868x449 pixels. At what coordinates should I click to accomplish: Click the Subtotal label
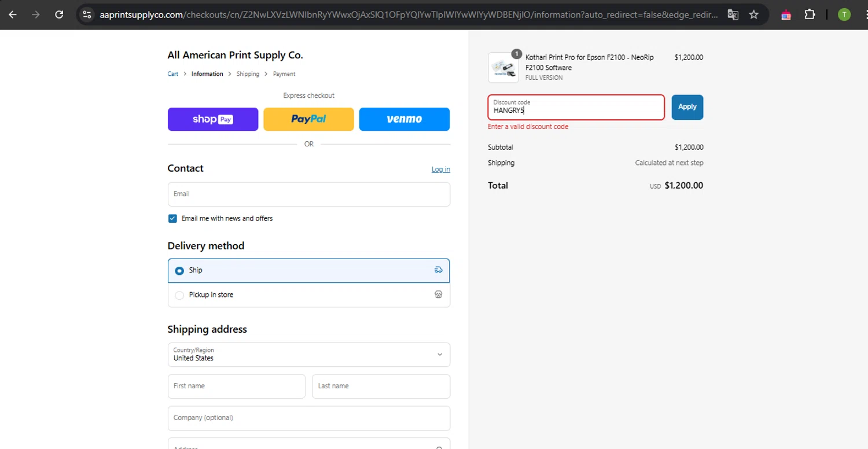click(x=501, y=148)
